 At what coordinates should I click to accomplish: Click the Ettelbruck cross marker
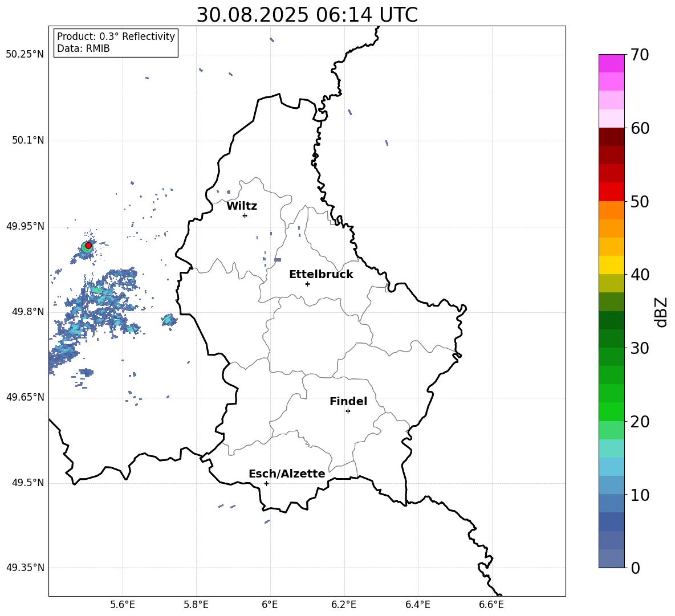[x=307, y=284]
